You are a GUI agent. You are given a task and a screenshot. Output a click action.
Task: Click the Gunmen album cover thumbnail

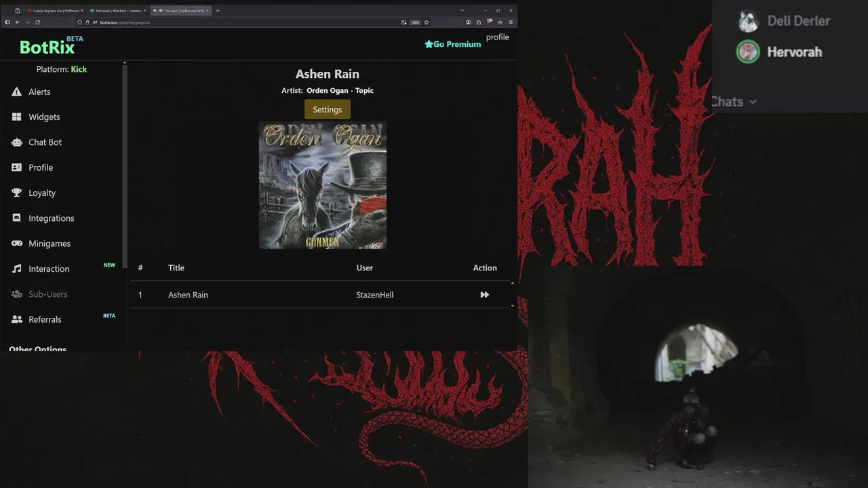click(x=323, y=185)
